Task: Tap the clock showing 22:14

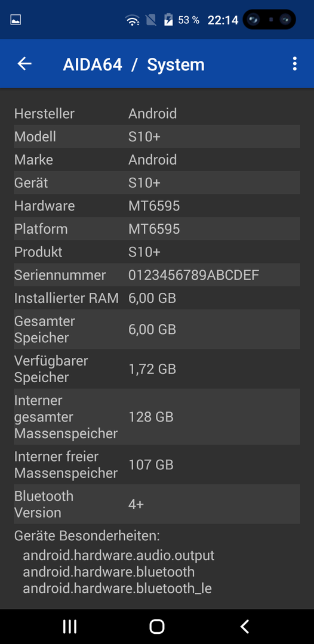Action: pos(223,20)
